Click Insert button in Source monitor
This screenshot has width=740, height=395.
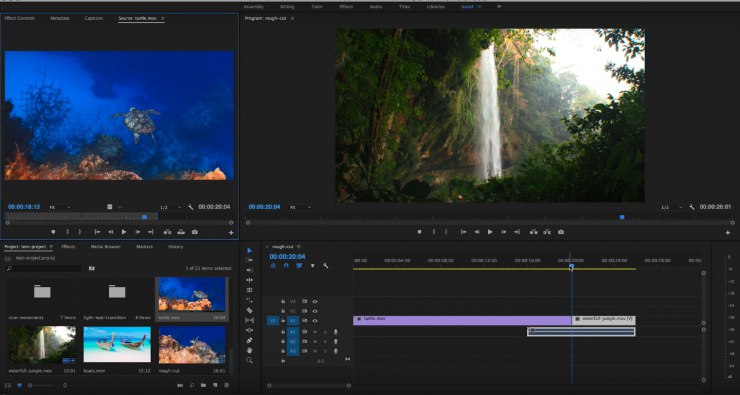(167, 232)
